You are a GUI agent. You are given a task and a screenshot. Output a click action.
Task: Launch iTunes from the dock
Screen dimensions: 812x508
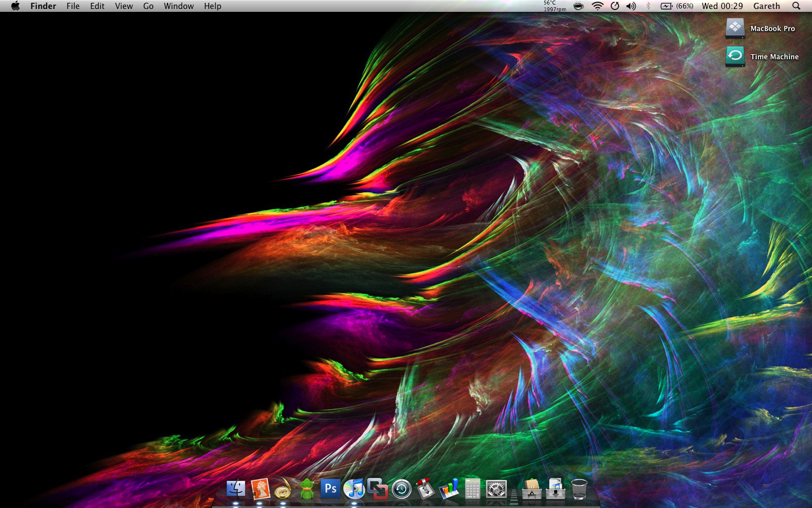click(354, 489)
